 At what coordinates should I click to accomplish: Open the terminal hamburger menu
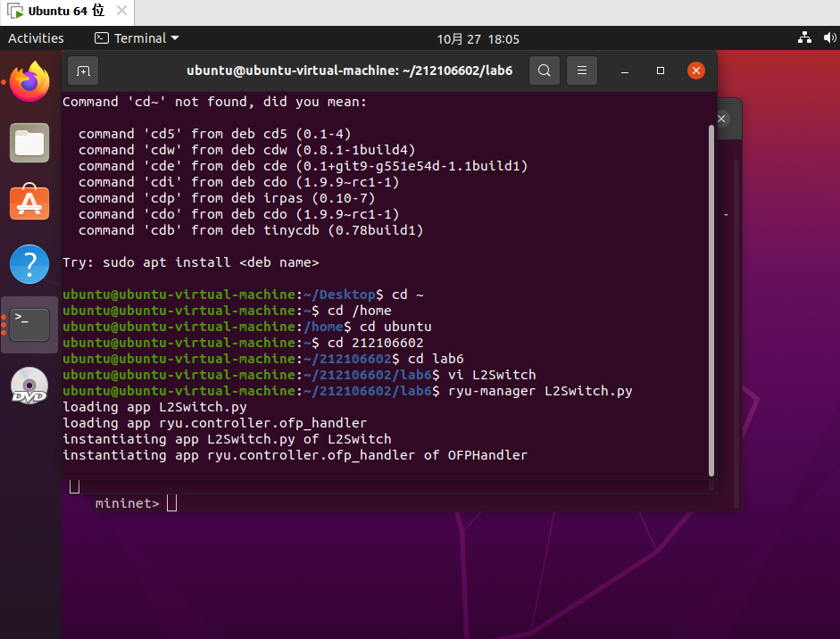582,71
